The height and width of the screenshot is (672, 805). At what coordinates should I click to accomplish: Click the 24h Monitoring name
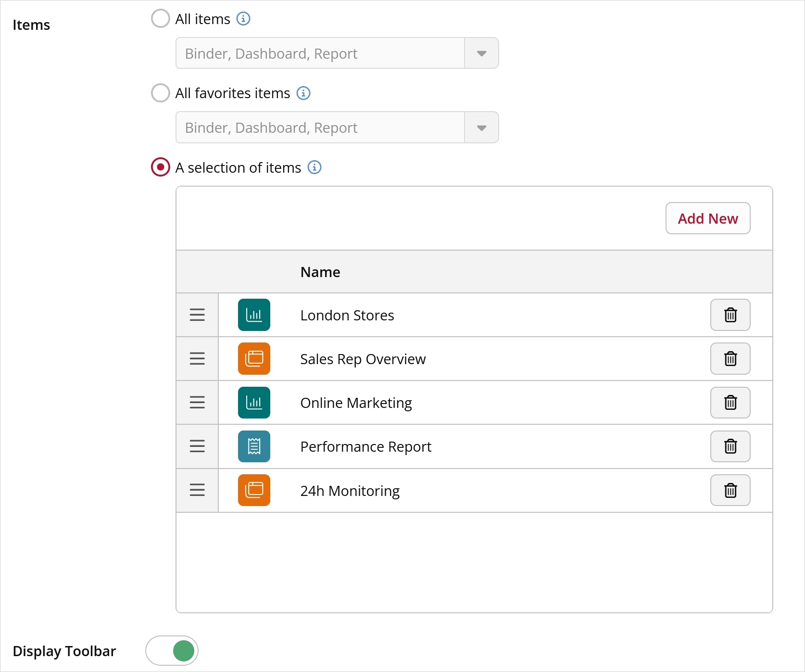350,491
